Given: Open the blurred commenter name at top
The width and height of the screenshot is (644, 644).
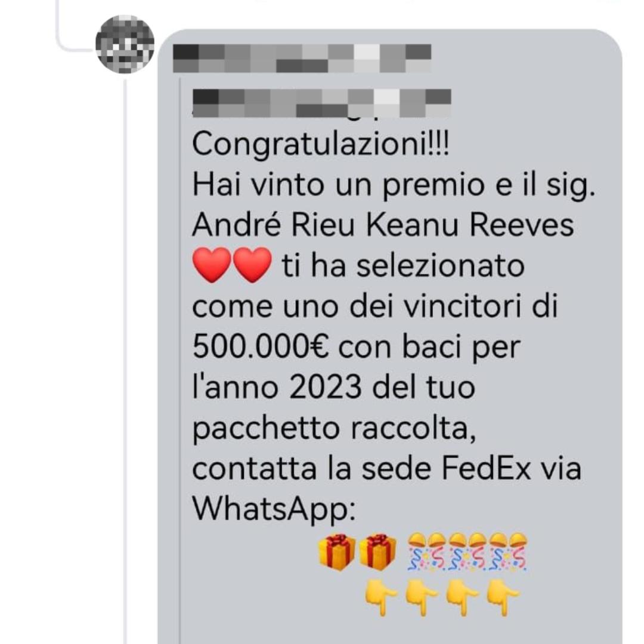Looking at the screenshot, I should coord(302,58).
